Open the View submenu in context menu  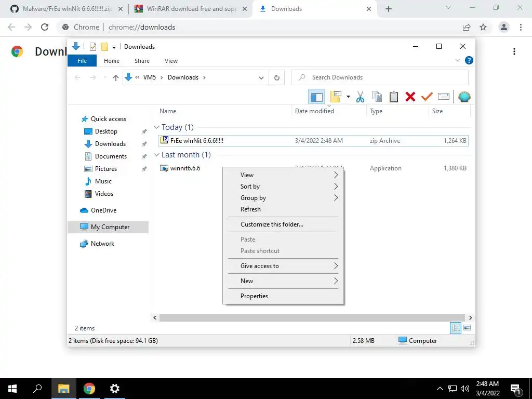pos(283,175)
